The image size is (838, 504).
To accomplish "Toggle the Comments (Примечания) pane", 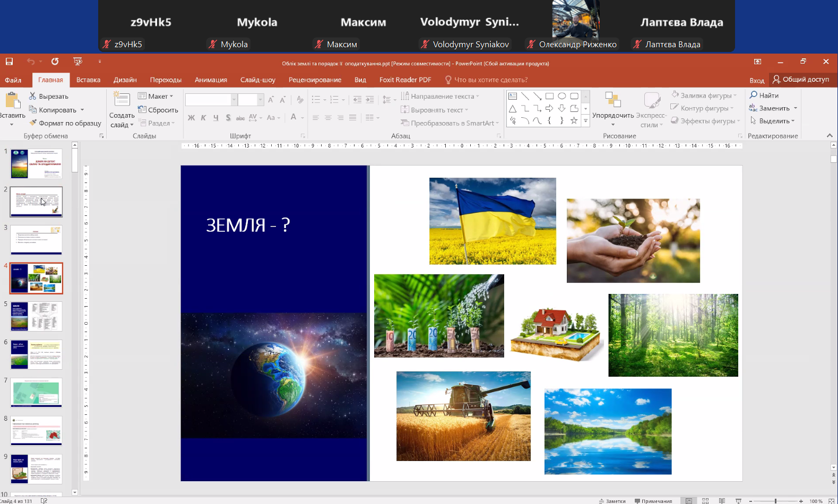I will 653,501.
